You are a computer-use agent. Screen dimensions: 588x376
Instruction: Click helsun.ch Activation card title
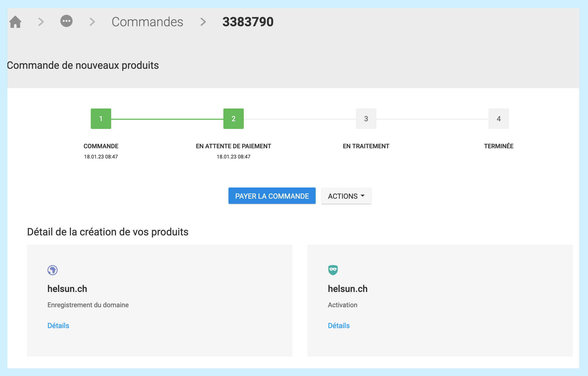click(x=348, y=289)
